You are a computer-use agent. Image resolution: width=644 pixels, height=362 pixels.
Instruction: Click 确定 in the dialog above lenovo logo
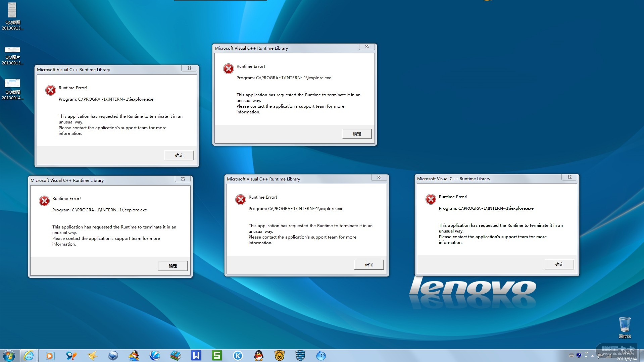tap(559, 264)
